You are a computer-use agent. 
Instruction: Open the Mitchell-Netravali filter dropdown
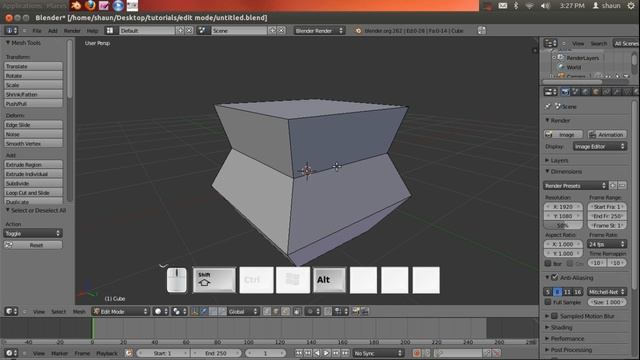607,292
